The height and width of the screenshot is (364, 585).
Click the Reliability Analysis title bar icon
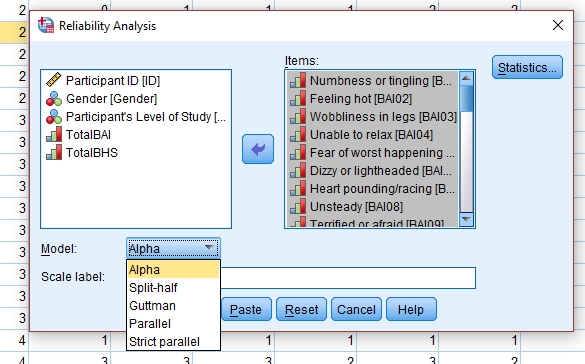tap(46, 25)
